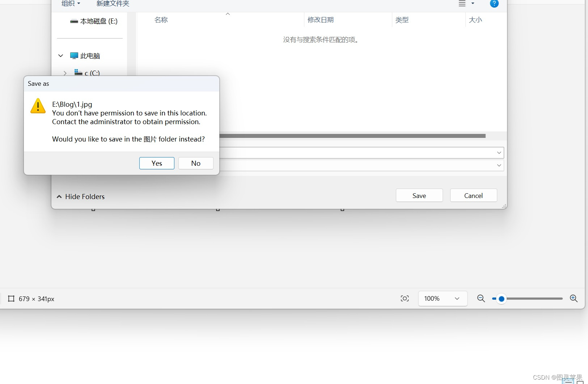Click the 没有与搜索条件匹配的项 message
Image resolution: width=588 pixels, height=384 pixels.
pos(321,40)
